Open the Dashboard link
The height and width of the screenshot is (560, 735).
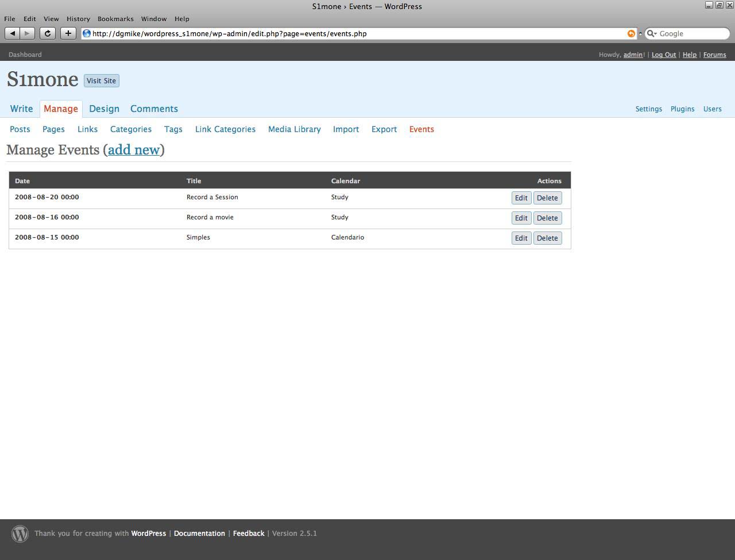click(25, 55)
